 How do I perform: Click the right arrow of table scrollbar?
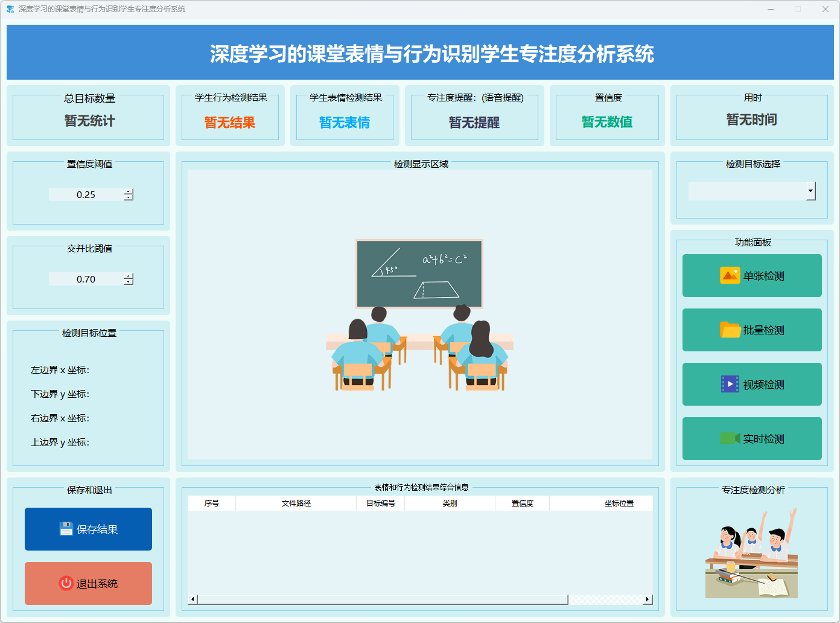pyautogui.click(x=647, y=599)
